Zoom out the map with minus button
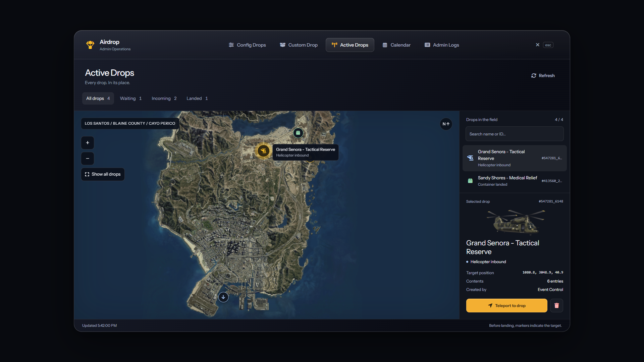Viewport: 644px width, 362px height. click(88, 159)
